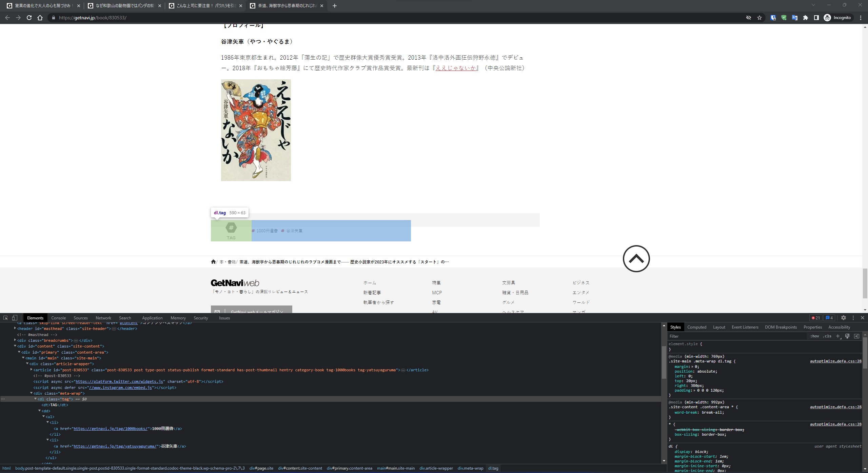Toggle the device emulation toolbar

[14, 318]
